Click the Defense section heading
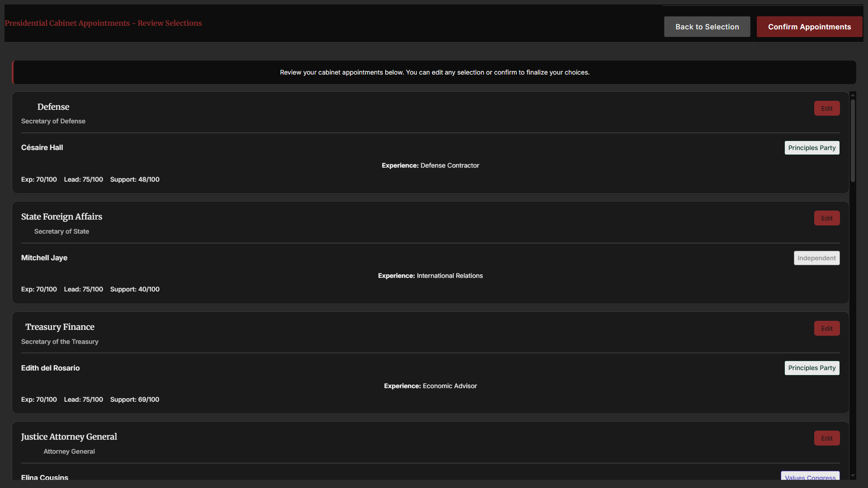The width and height of the screenshot is (868, 488). pyautogui.click(x=53, y=107)
